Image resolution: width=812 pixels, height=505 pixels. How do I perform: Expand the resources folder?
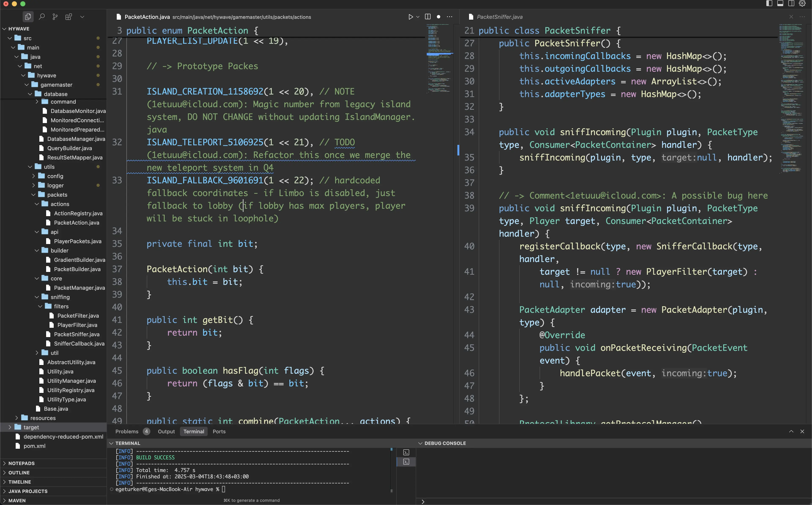(53, 418)
